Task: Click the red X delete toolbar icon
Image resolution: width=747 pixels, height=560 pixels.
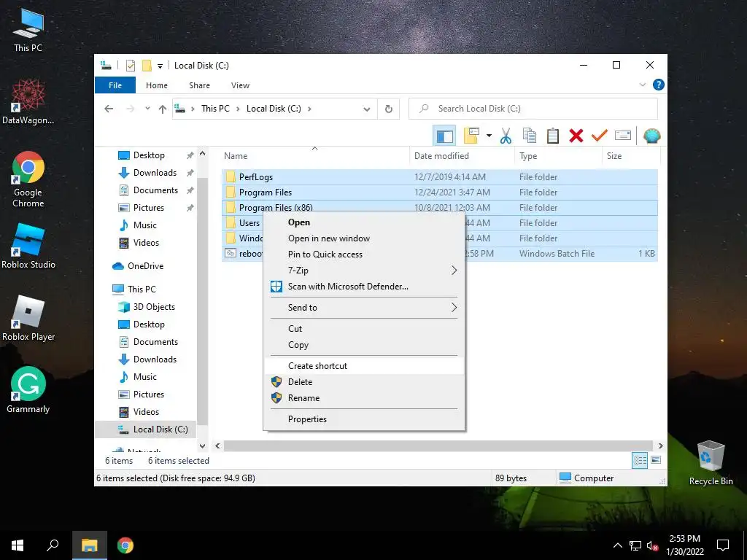Action: [x=576, y=136]
